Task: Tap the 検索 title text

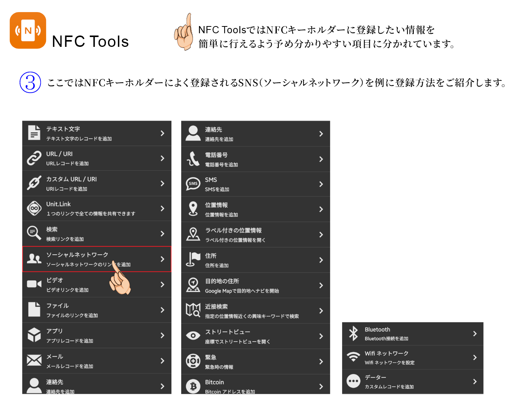Action: (x=52, y=229)
